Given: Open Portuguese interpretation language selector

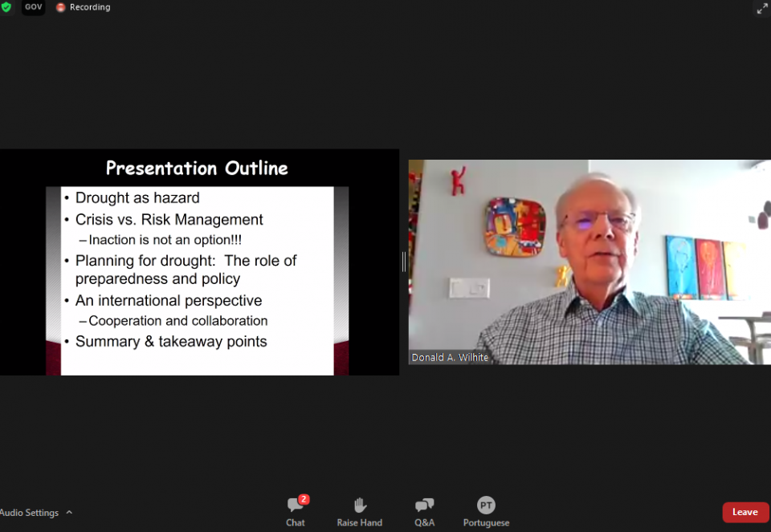Looking at the screenshot, I should [x=486, y=513].
